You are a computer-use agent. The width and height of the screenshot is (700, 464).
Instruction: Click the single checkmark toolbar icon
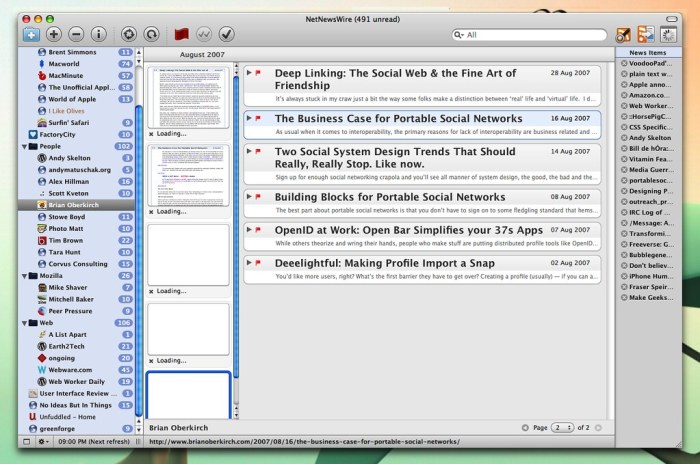point(227,34)
